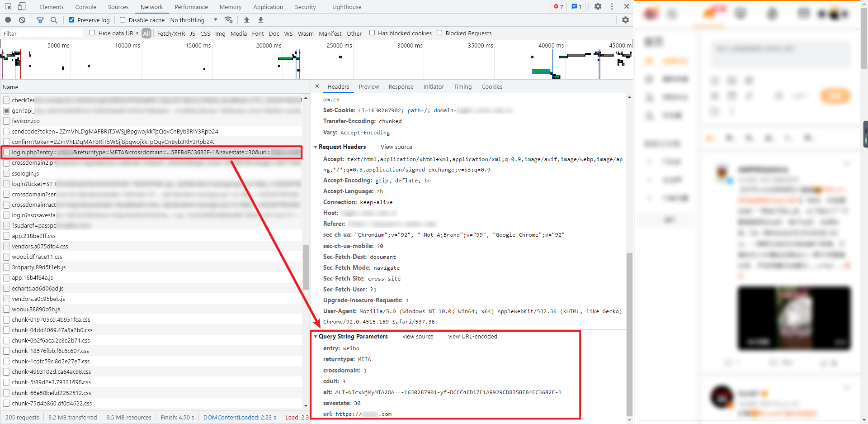This screenshot has height=424, width=868.
Task: Select the favicon.ico request
Action: click(151, 121)
